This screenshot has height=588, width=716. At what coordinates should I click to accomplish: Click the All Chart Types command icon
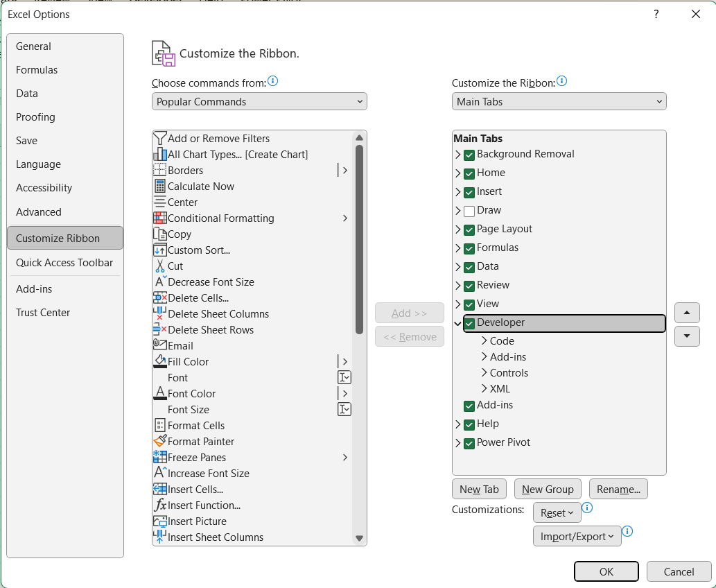(160, 155)
